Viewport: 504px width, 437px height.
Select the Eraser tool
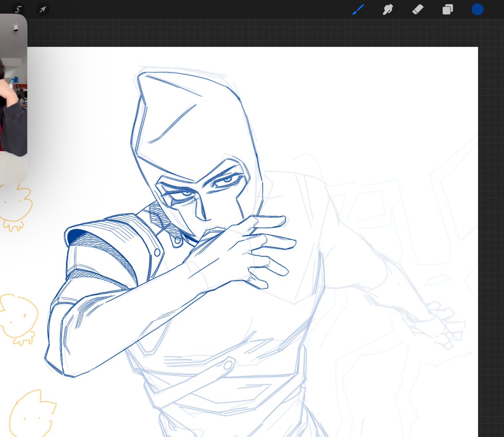[x=418, y=9]
